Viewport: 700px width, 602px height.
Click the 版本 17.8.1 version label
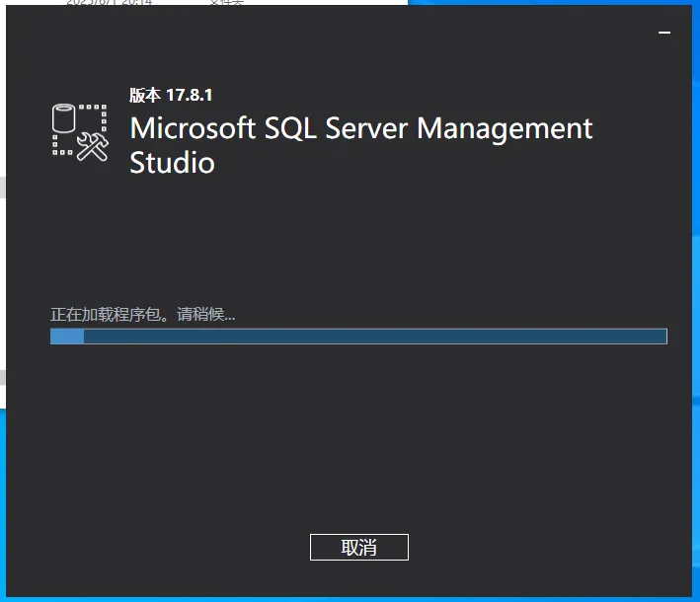point(171,95)
